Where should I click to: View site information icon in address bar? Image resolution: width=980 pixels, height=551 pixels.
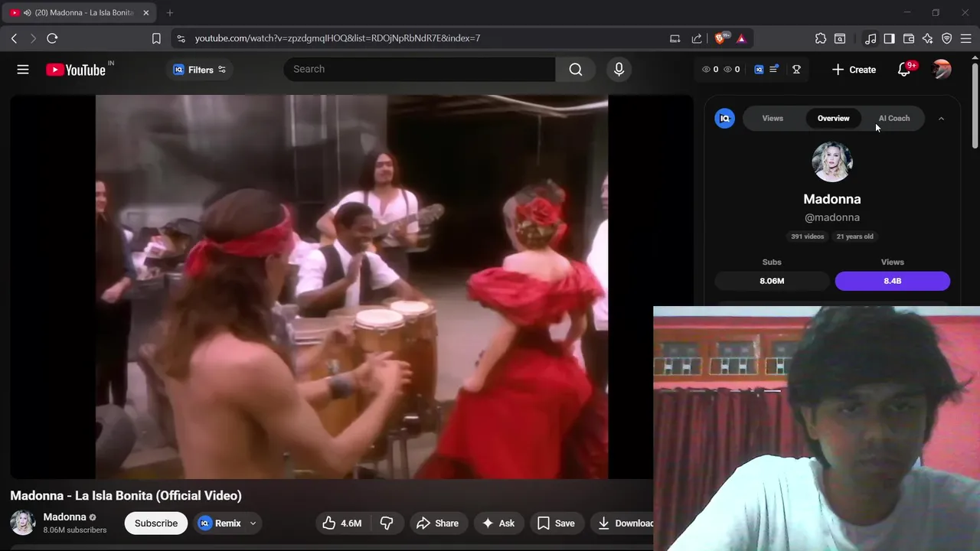[x=180, y=38]
